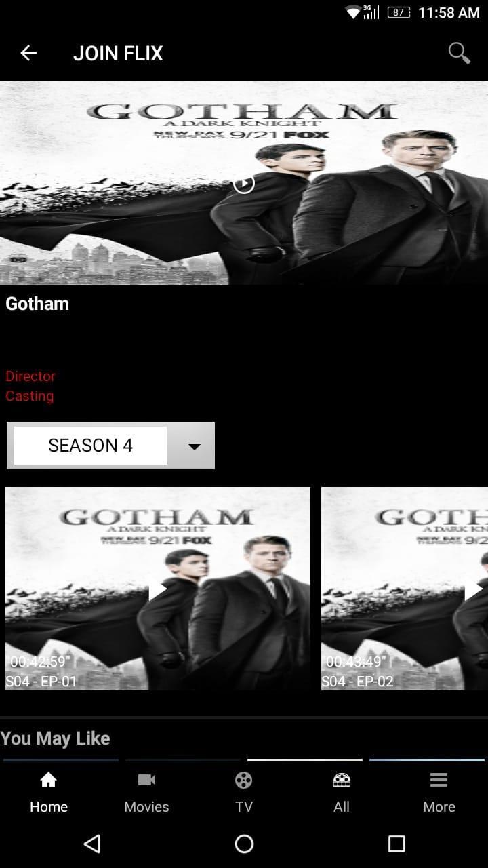Play the Gotham banner video

coord(244,184)
